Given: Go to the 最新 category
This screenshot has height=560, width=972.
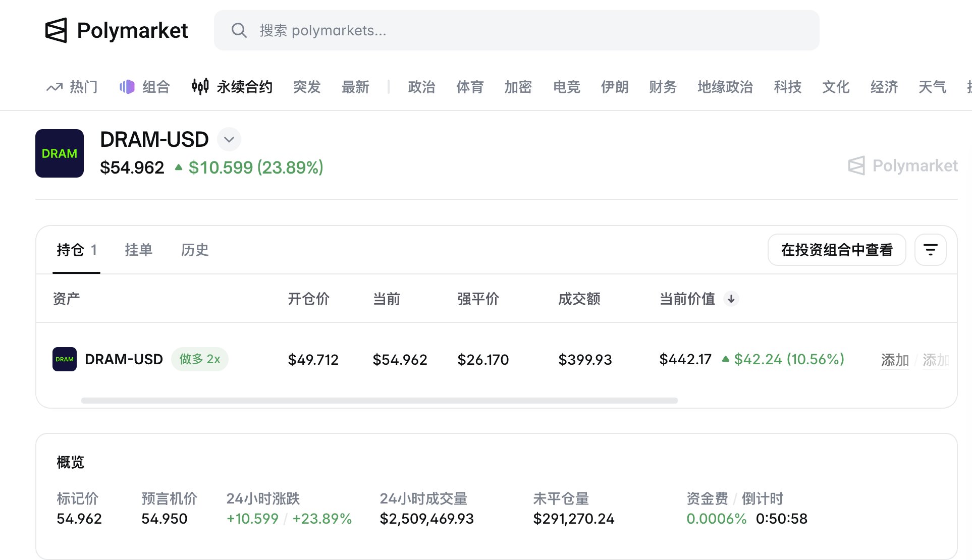Looking at the screenshot, I should pyautogui.click(x=355, y=87).
